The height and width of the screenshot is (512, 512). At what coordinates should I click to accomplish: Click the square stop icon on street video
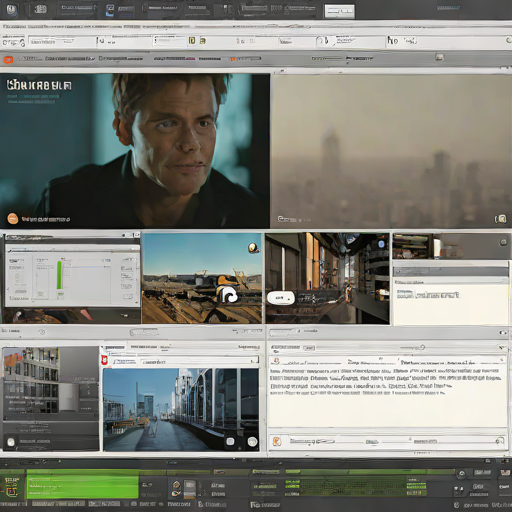coord(230,441)
